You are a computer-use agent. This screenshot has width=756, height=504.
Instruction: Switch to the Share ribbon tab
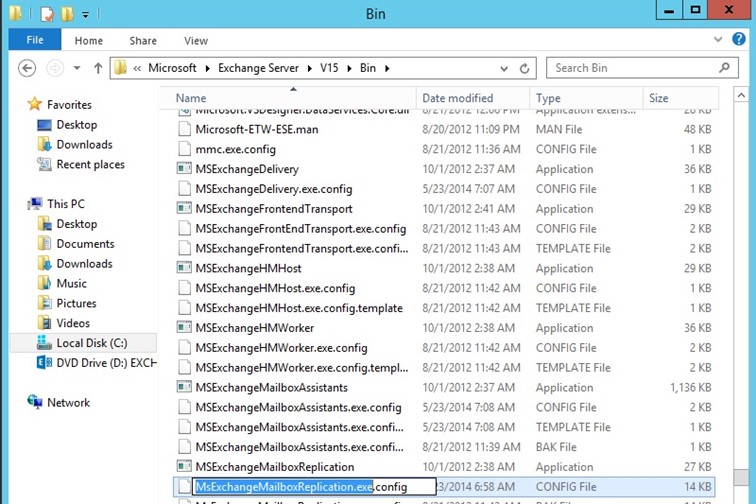(x=143, y=41)
